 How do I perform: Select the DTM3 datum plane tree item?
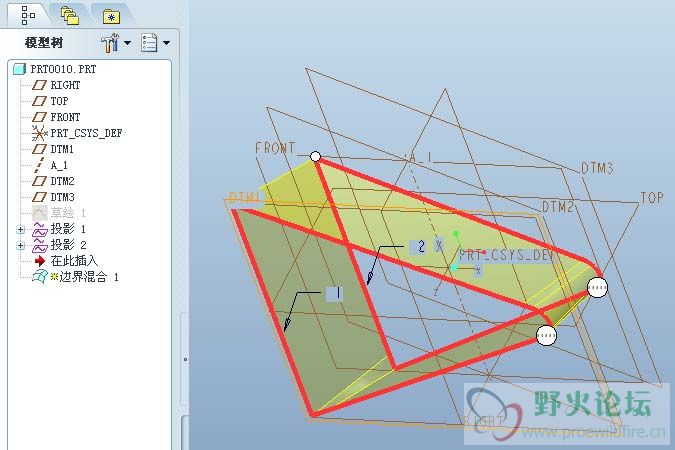click(62, 197)
